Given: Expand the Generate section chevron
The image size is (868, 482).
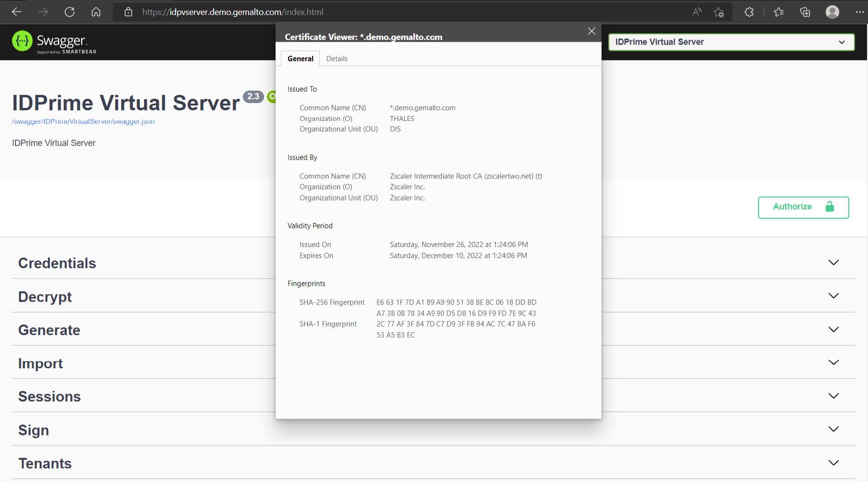Looking at the screenshot, I should point(833,329).
